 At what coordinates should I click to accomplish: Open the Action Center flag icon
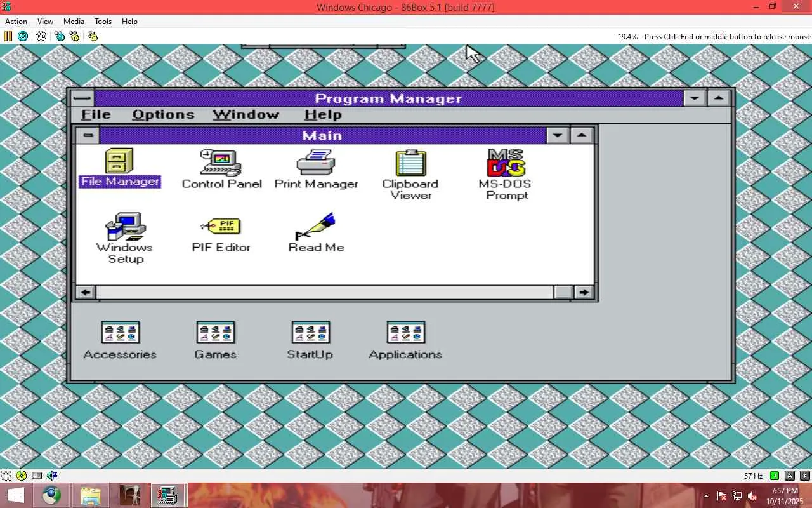pos(722,495)
